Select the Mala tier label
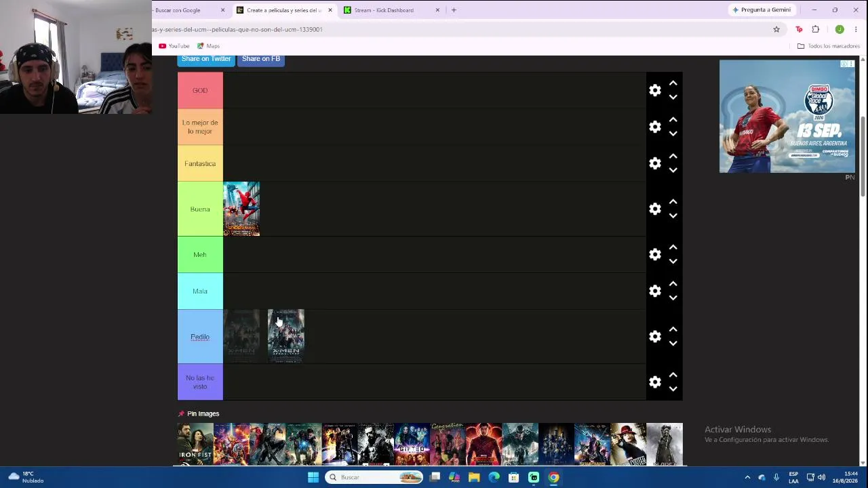Image resolution: width=868 pixels, height=488 pixels. (x=200, y=291)
